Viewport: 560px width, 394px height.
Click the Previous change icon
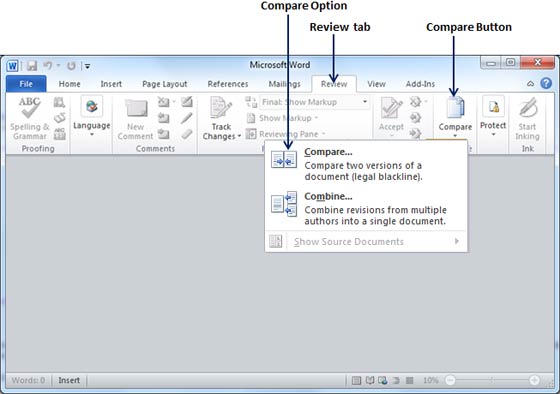pos(415,118)
